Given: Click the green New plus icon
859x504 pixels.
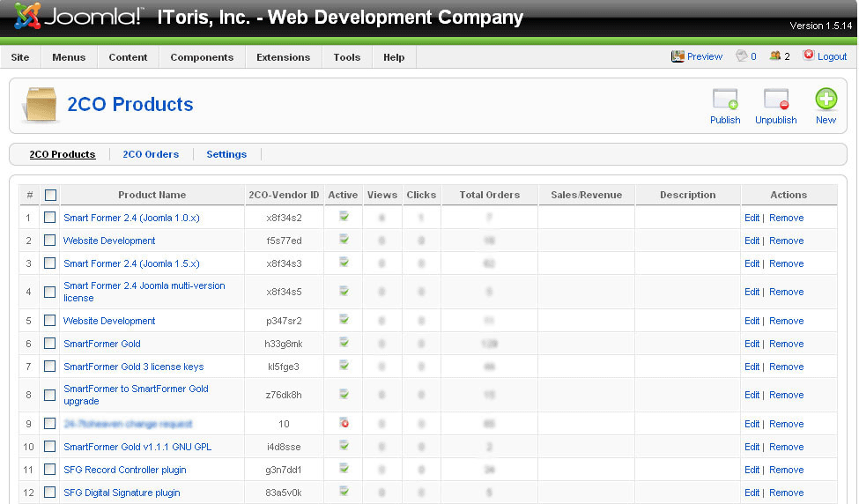Looking at the screenshot, I should pyautogui.click(x=826, y=100).
